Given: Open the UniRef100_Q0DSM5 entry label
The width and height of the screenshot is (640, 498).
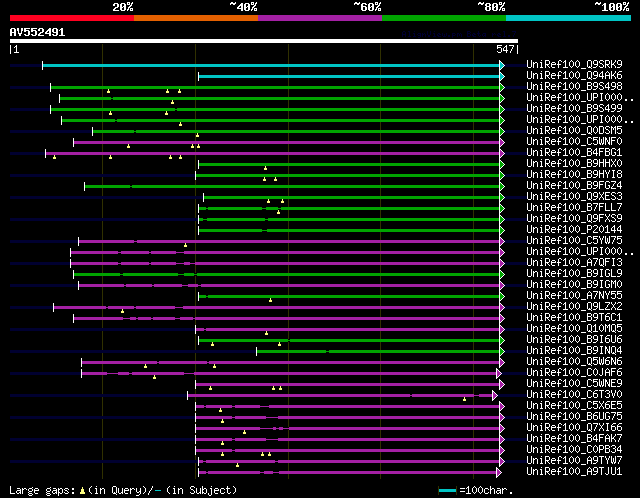Looking at the screenshot, I should (x=574, y=131).
